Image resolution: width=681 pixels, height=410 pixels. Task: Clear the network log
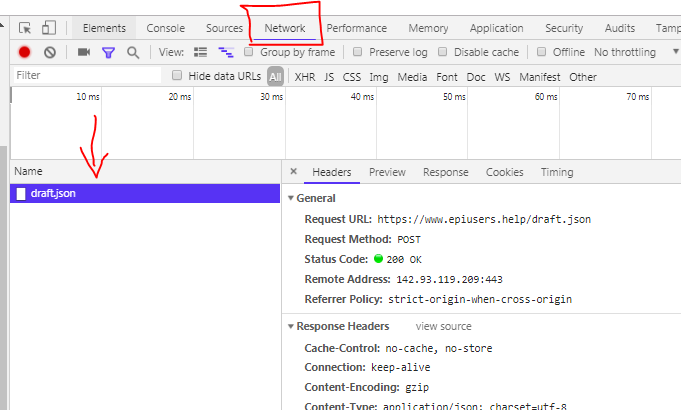[x=50, y=53]
